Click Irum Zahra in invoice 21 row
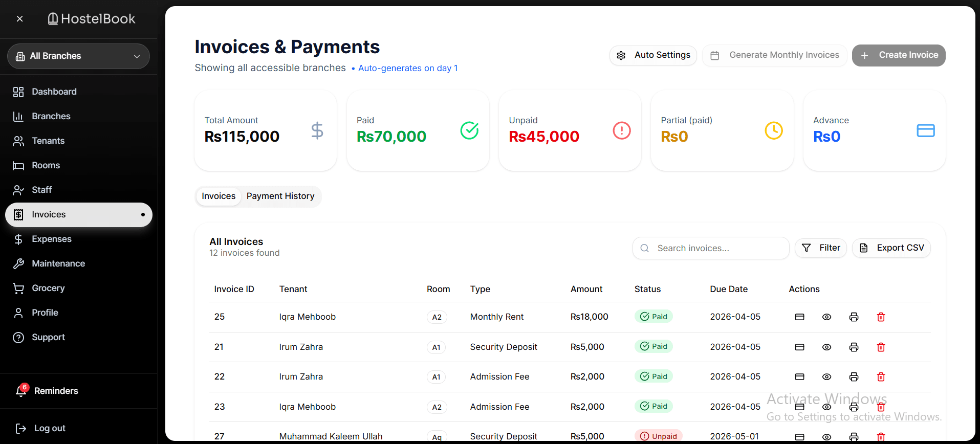The image size is (980, 444). point(301,347)
